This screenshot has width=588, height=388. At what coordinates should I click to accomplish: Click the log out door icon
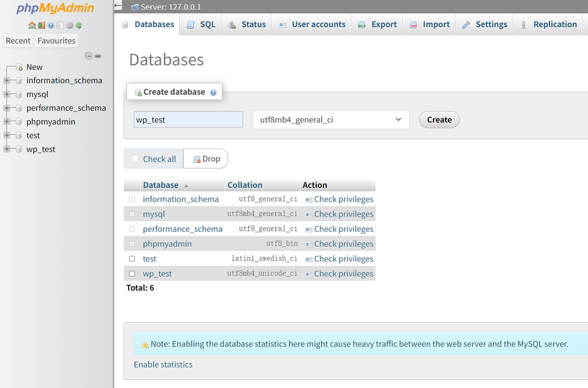(x=41, y=25)
